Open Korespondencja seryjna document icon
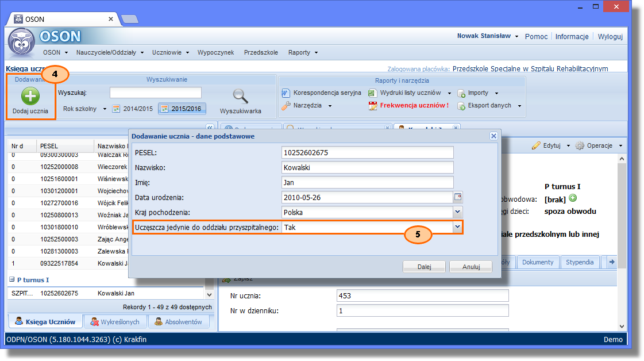644x361 pixels. [286, 93]
